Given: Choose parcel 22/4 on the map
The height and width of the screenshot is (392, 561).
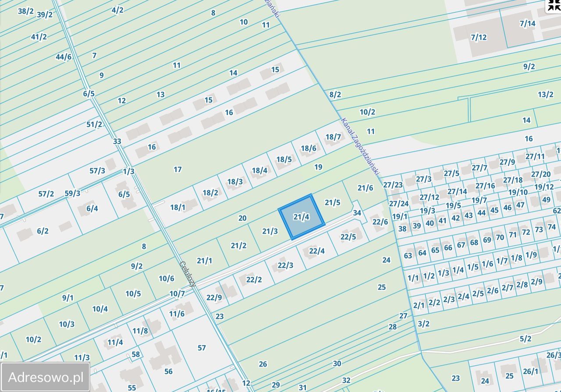Looking at the screenshot, I should [317, 251].
